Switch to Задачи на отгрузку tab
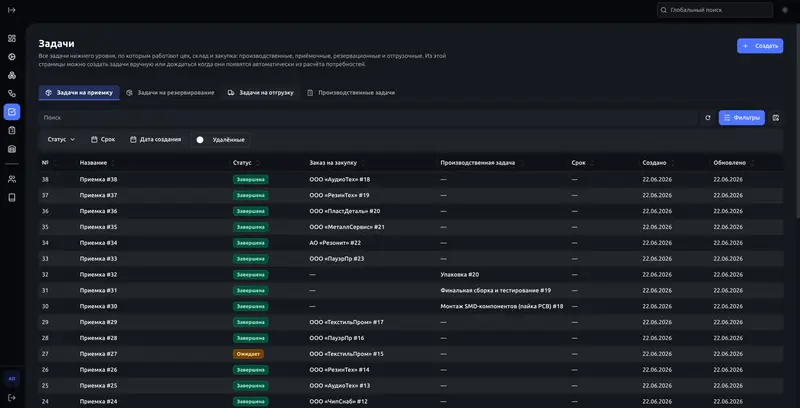This screenshot has height=408, width=800. point(261,93)
